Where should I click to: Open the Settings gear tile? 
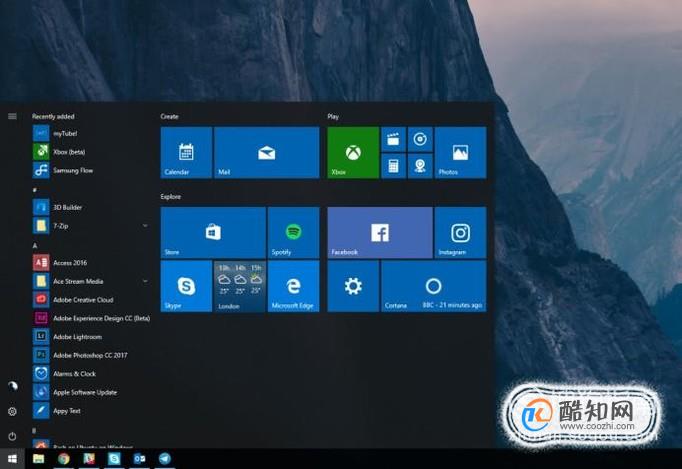[x=353, y=286]
